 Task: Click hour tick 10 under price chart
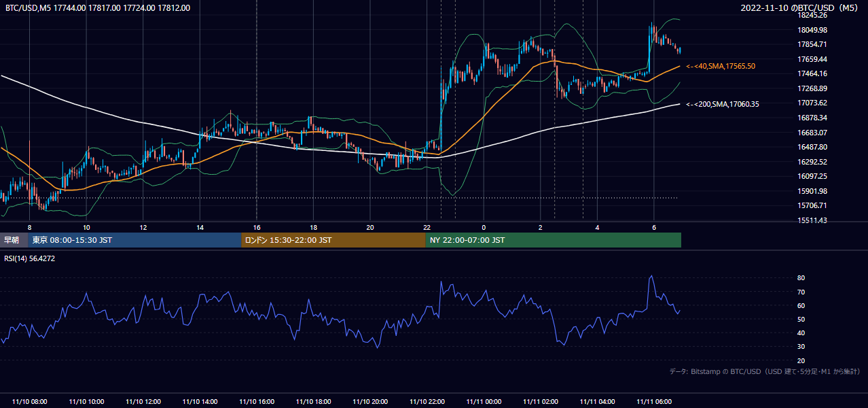86,227
